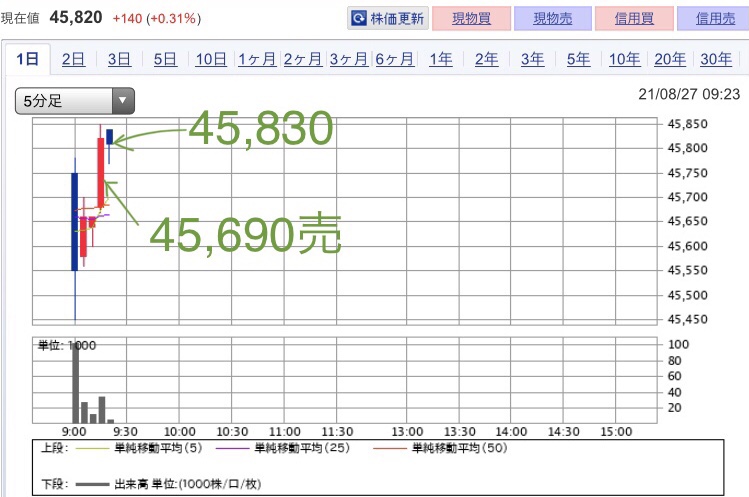Switch to the 10日 period tab
The image size is (749, 497).
(211, 59)
